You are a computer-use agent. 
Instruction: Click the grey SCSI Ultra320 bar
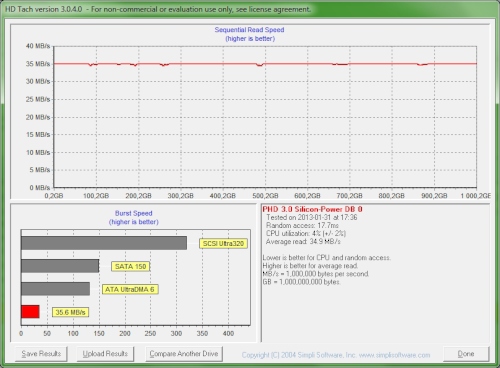click(x=104, y=243)
